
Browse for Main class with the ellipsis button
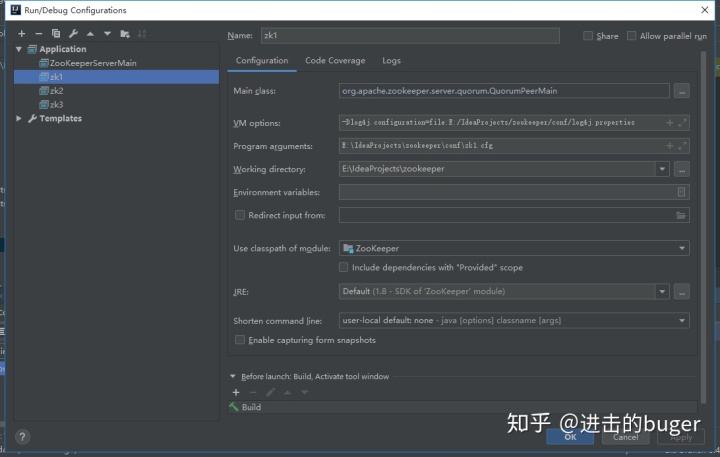681,91
